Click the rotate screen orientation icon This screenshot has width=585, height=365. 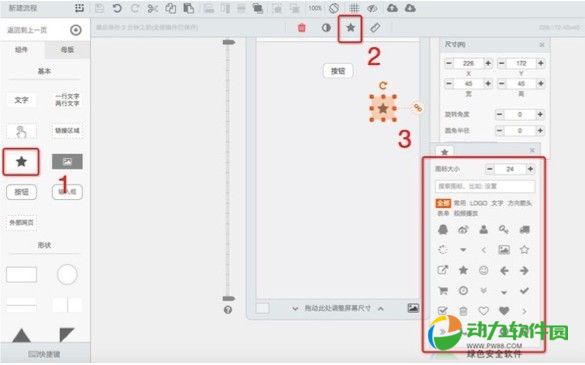coord(334,8)
